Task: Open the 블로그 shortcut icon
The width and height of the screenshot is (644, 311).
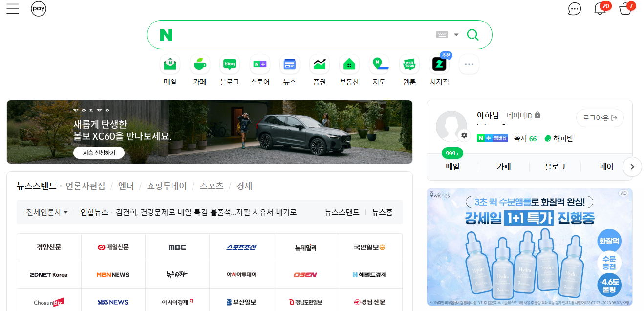Action: (230, 64)
